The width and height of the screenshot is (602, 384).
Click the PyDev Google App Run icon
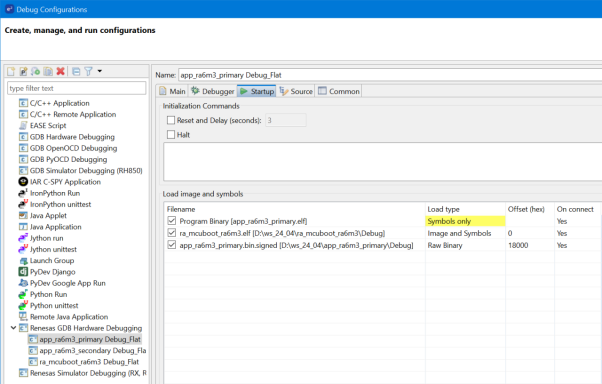pyautogui.click(x=23, y=283)
